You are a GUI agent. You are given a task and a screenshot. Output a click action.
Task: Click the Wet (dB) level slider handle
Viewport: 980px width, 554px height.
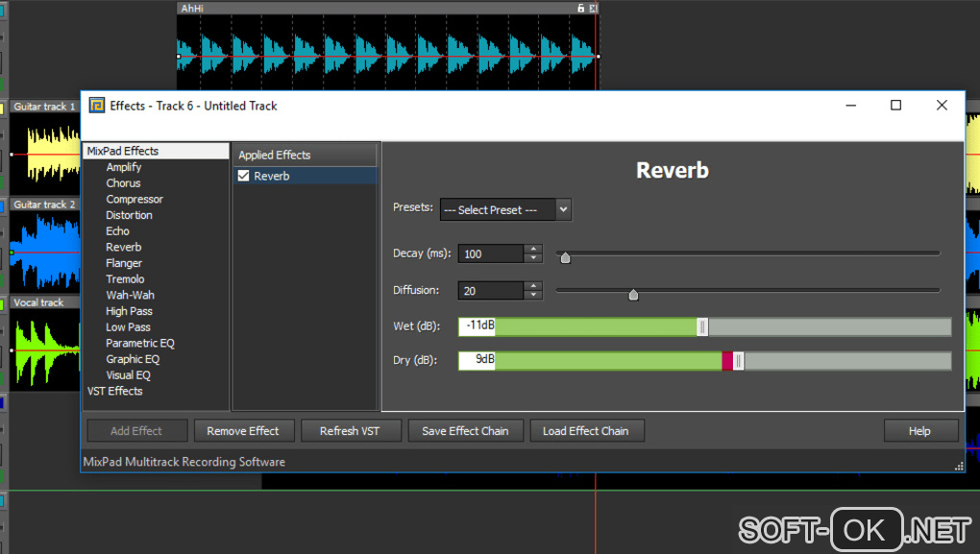(702, 326)
